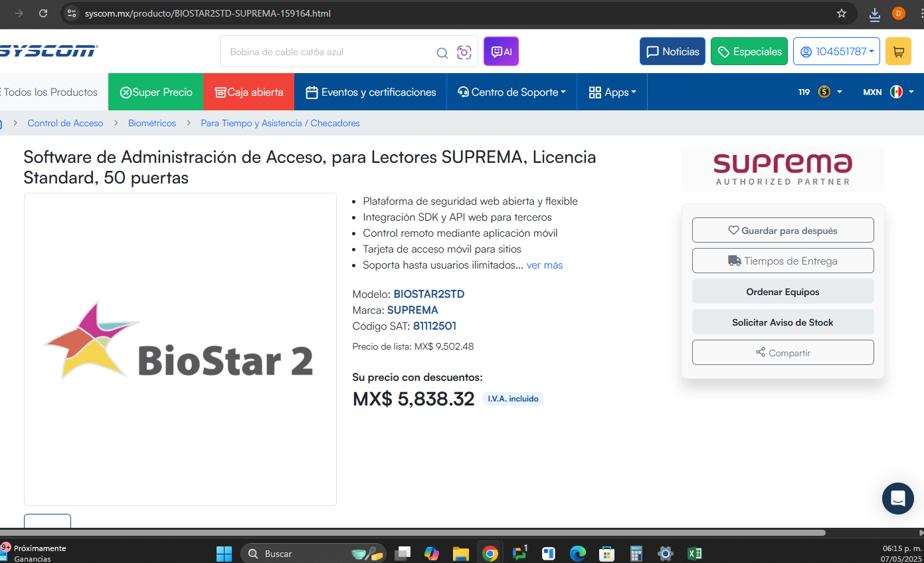
Task: Click the search magnifier icon in search box
Action: pos(442,53)
